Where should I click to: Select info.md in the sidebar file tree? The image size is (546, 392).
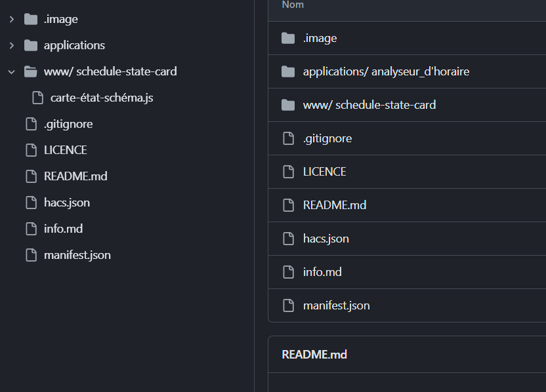(x=63, y=229)
